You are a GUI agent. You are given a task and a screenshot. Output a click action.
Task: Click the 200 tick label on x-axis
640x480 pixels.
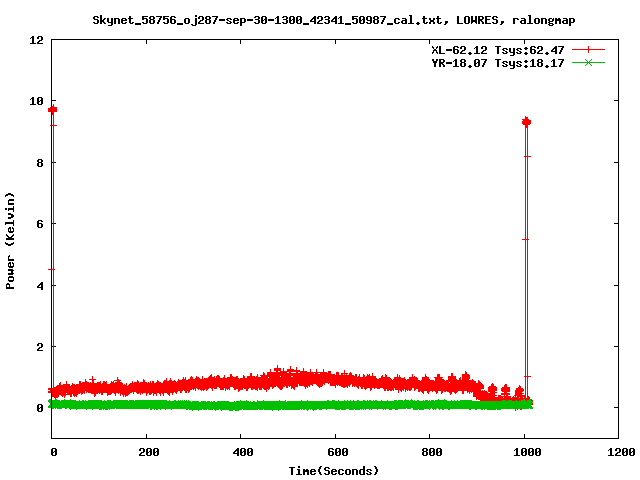146,453
